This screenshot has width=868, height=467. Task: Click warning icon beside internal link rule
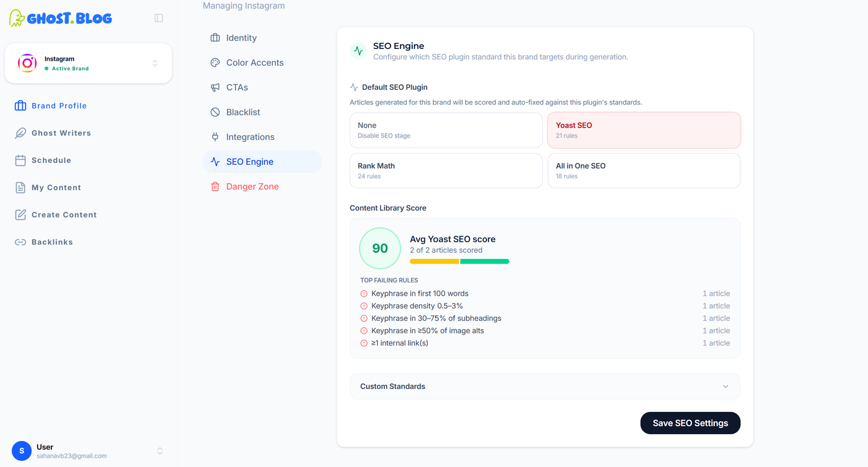(x=364, y=343)
